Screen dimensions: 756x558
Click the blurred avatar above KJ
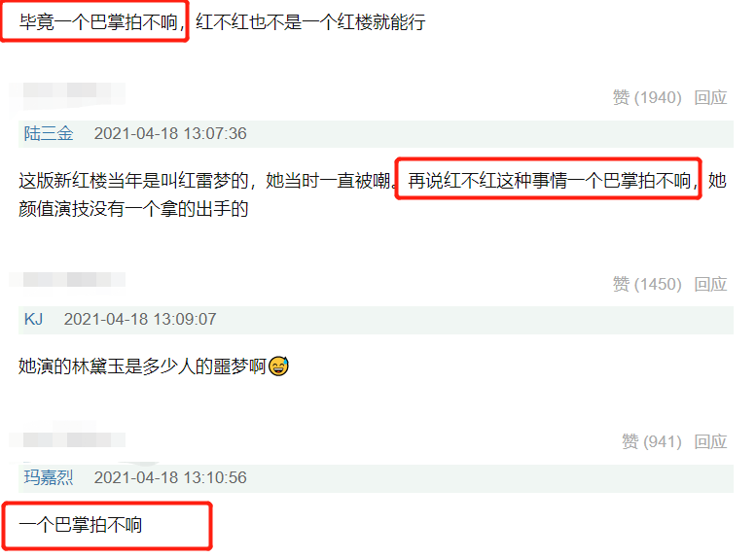pyautogui.click(x=67, y=280)
